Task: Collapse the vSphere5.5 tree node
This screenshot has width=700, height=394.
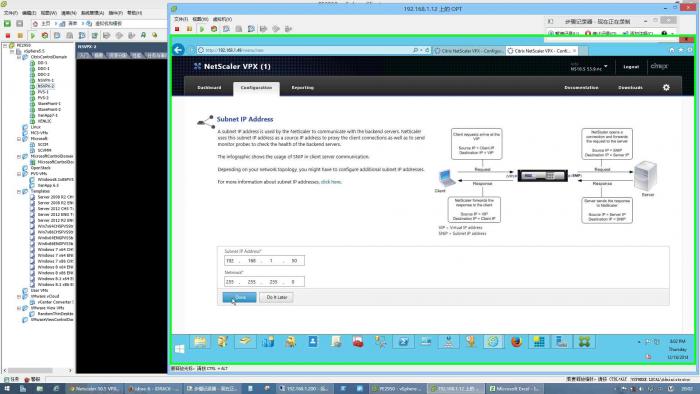Action: pos(12,51)
